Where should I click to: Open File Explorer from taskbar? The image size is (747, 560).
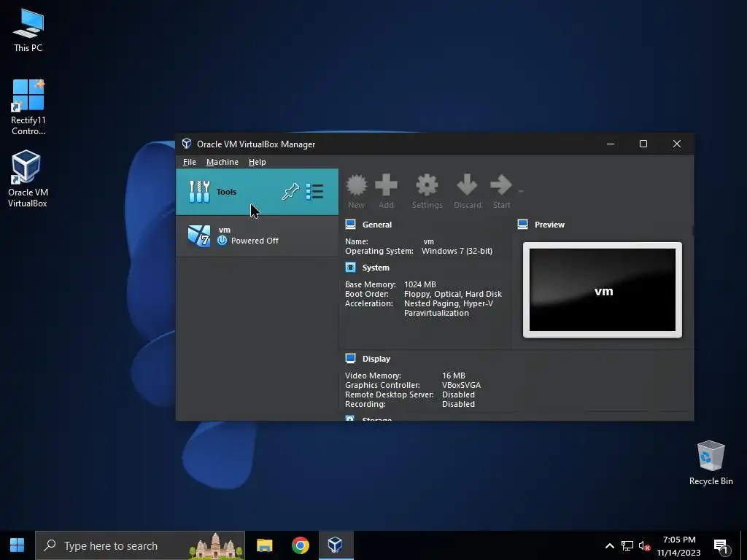pyautogui.click(x=264, y=545)
